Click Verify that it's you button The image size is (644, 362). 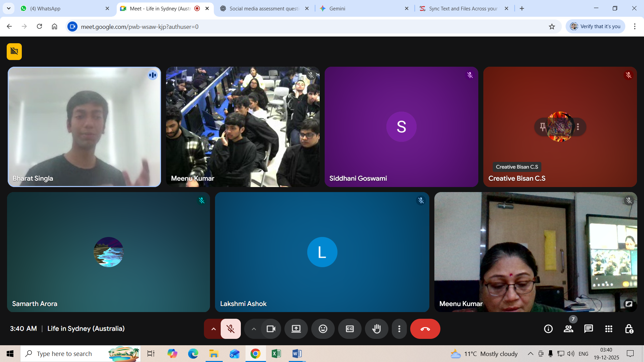595,26
